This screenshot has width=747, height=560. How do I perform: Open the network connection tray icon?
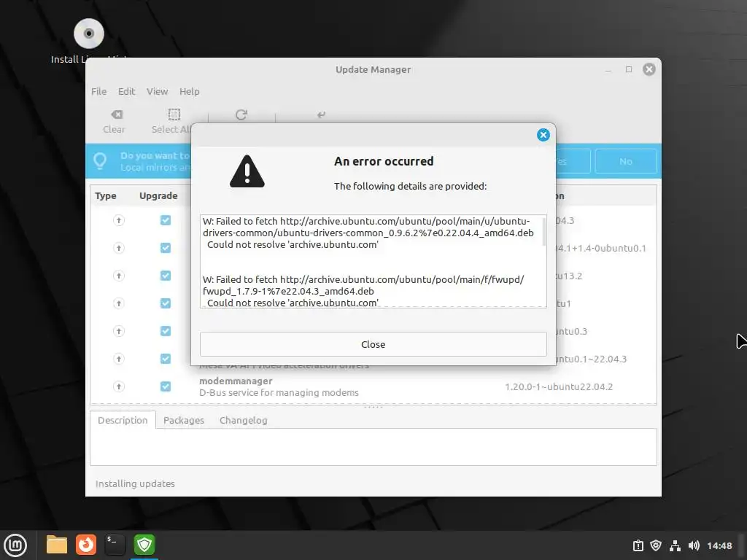tap(675, 545)
